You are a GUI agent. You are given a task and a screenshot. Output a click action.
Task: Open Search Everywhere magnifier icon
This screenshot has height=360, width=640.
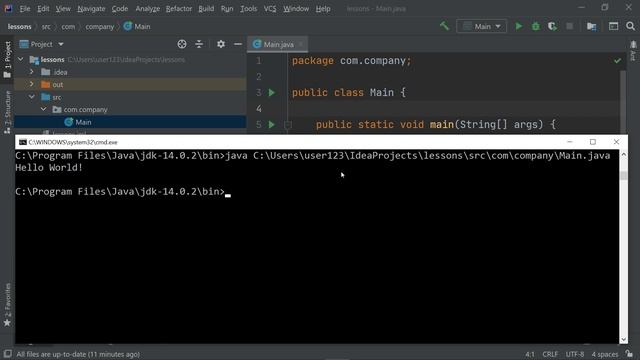click(x=630, y=26)
